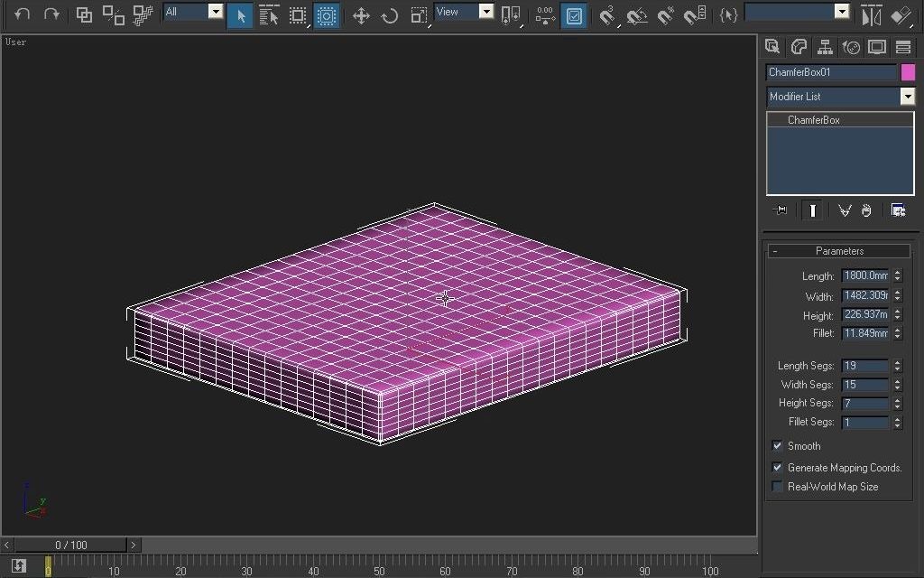Click the ChamferBox01 name field
924x578 pixels.
click(830, 72)
